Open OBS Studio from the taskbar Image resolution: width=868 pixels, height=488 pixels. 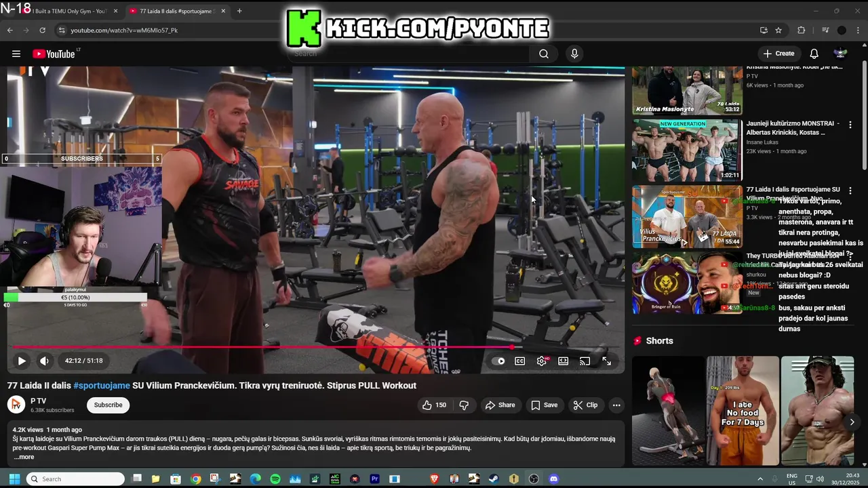click(534, 479)
